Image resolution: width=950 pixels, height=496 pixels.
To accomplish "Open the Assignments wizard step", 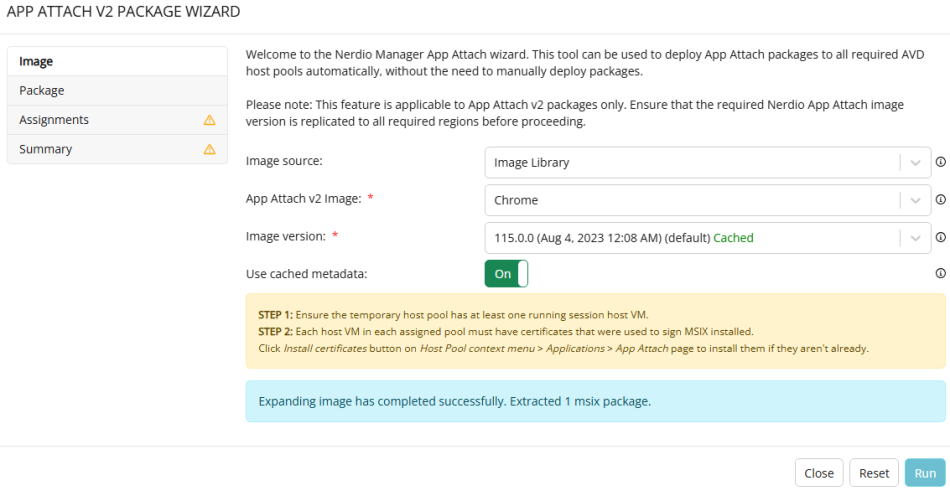I will 118,120.
